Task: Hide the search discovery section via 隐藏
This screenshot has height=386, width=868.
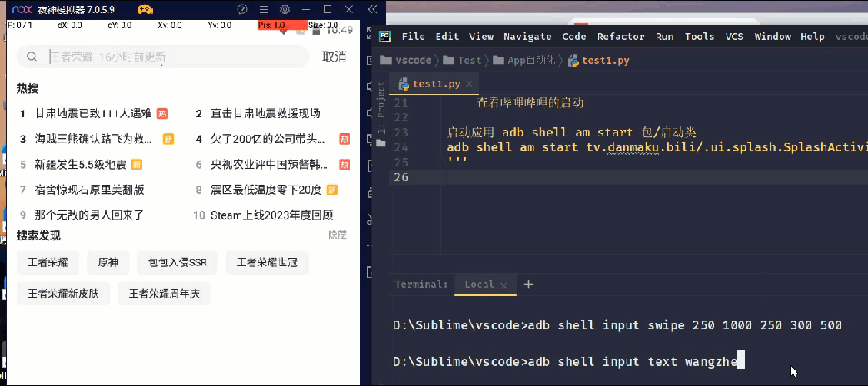Action: 338,235
